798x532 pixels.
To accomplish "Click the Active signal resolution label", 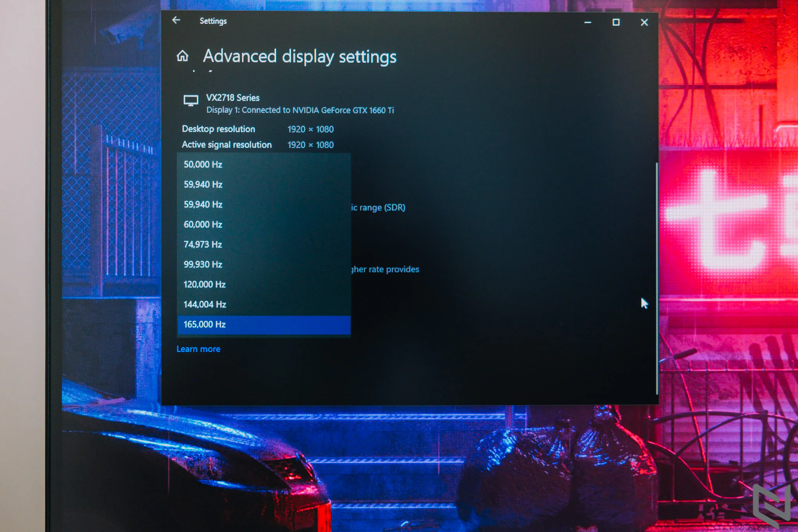I will click(x=227, y=145).
